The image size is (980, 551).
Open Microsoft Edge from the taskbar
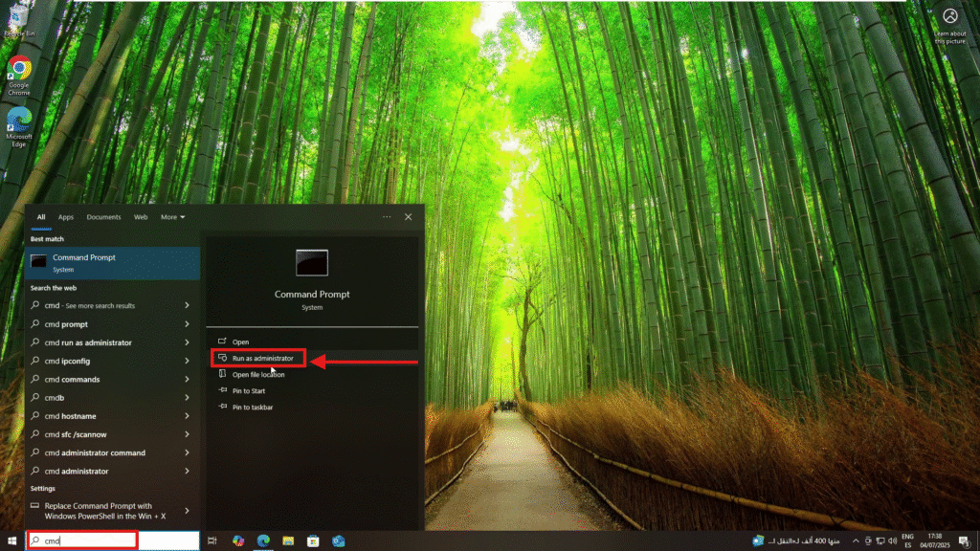pos(263,541)
